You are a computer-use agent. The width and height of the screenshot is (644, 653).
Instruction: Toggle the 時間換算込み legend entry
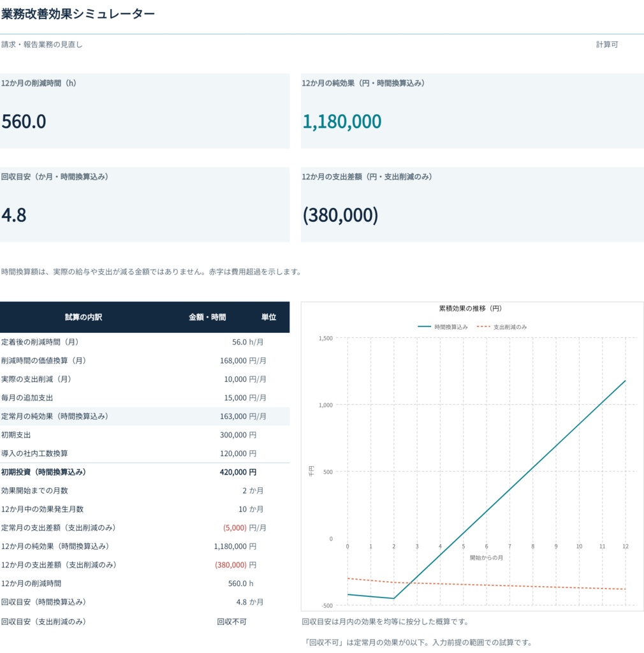[443, 327]
